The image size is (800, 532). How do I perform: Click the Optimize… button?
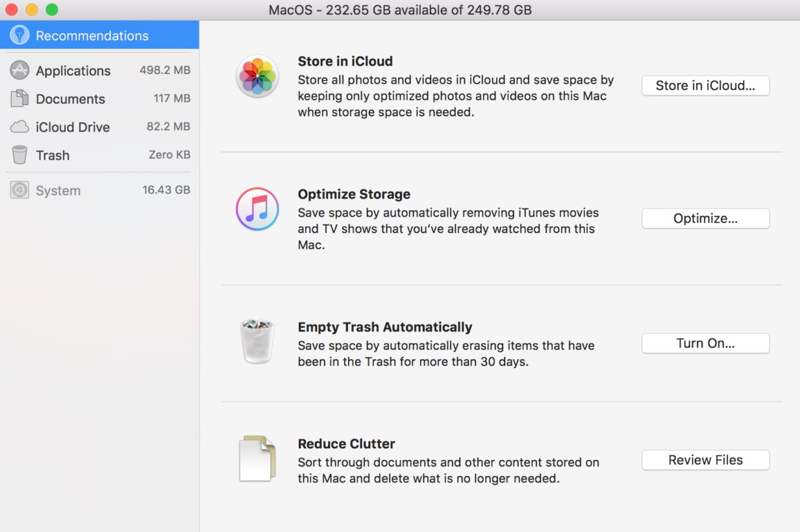coord(706,219)
